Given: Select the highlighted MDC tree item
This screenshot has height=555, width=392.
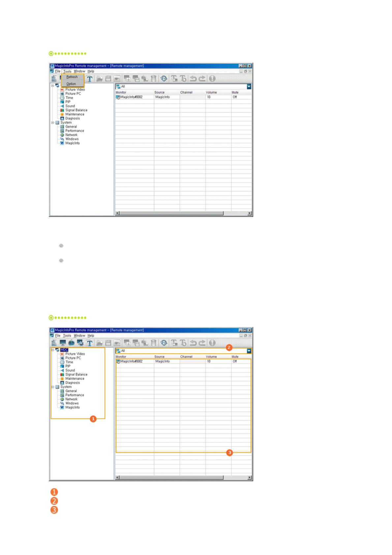Looking at the screenshot, I should point(64,350).
